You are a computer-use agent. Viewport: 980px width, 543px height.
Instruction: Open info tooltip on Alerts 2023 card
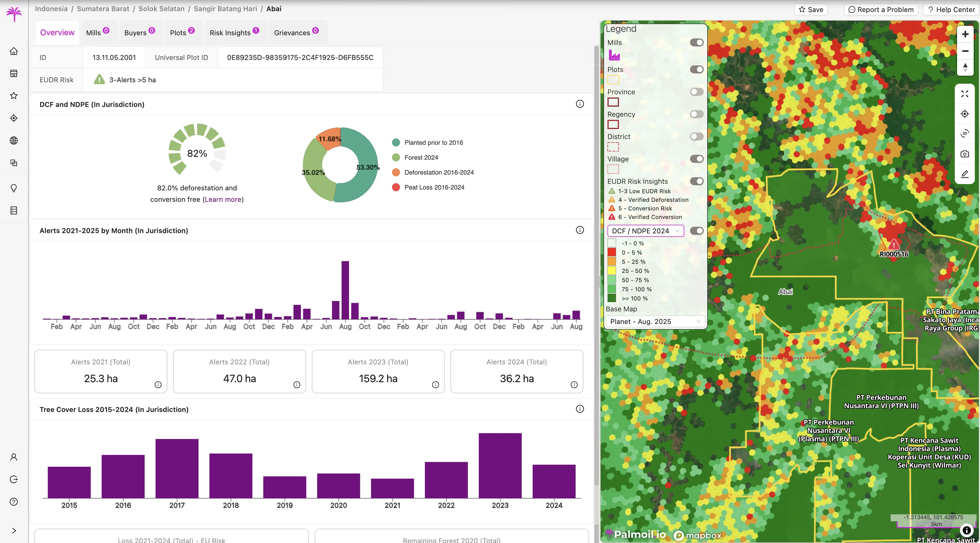click(x=436, y=385)
